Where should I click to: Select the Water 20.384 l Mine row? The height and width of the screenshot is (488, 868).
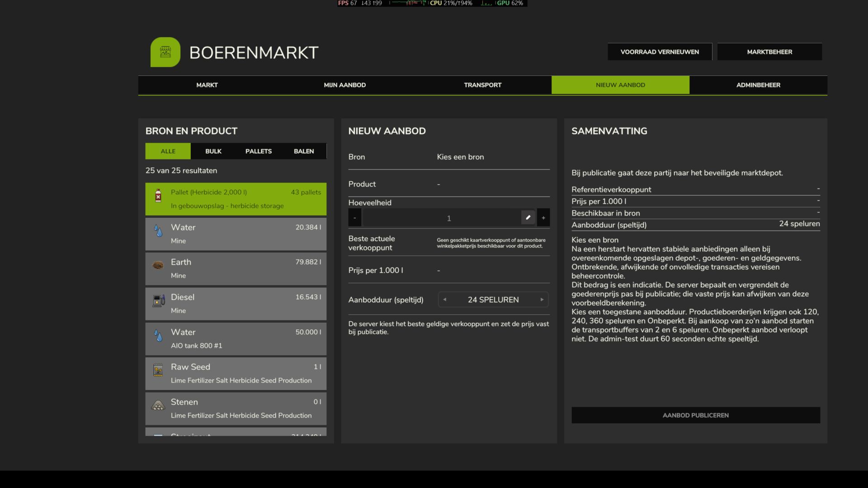coord(236,234)
